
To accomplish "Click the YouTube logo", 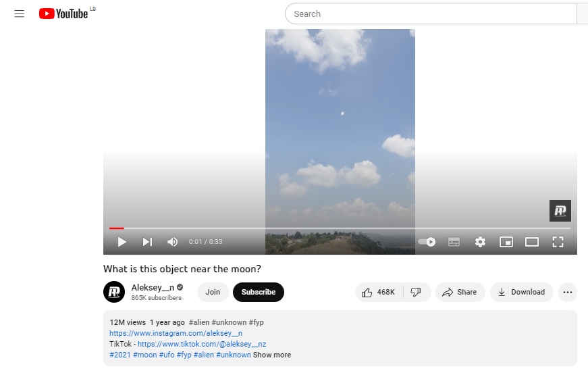I will (x=63, y=14).
